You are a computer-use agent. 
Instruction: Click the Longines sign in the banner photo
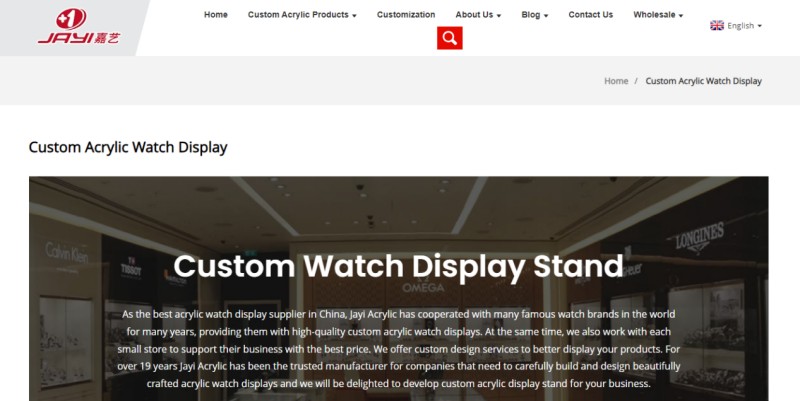point(699,238)
